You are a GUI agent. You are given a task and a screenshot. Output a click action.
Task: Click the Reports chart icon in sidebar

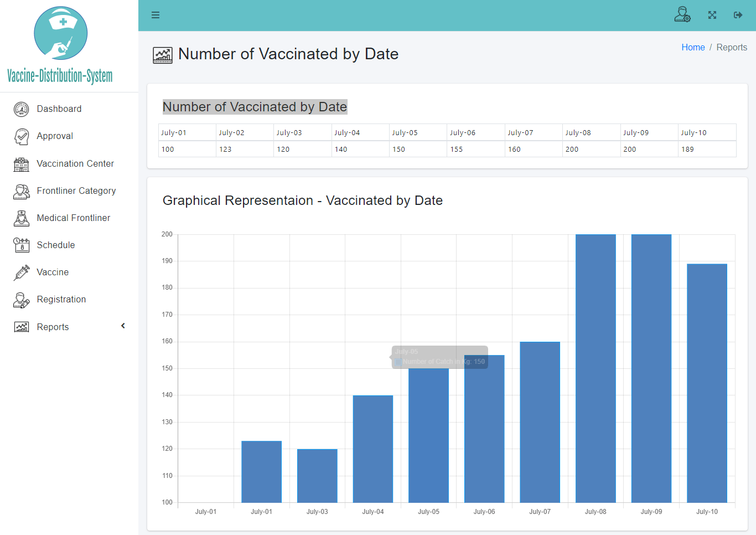pyautogui.click(x=21, y=327)
